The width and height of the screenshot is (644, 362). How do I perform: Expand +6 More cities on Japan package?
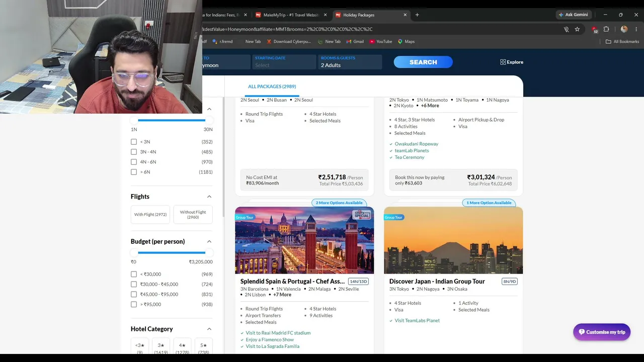click(430, 106)
